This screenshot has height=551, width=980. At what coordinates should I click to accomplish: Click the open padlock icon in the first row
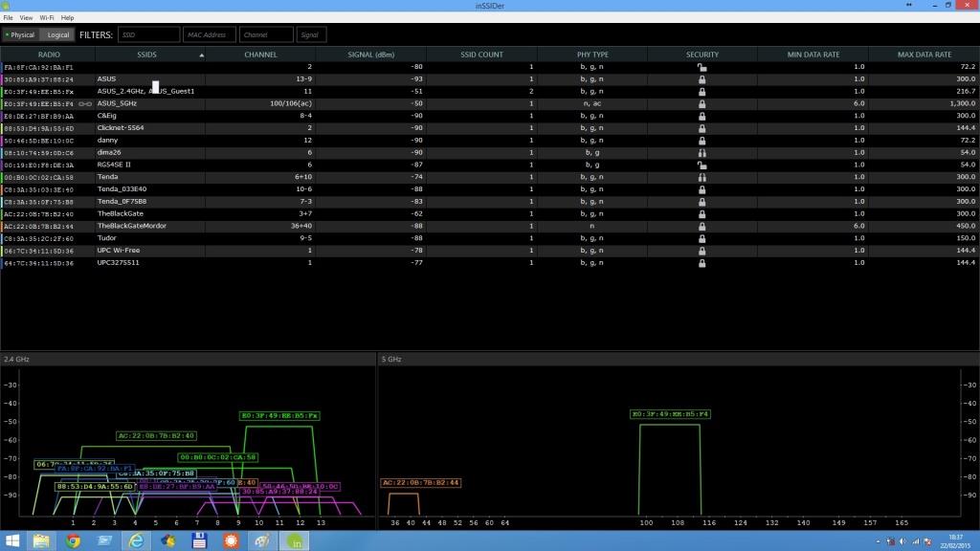click(702, 67)
